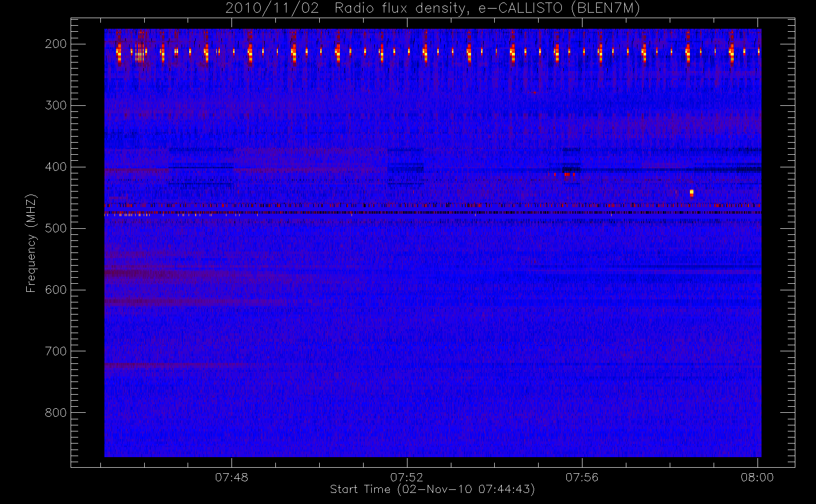The height and width of the screenshot is (504, 816).
Task: Click the 800 frequency tick label
Action: point(56,413)
